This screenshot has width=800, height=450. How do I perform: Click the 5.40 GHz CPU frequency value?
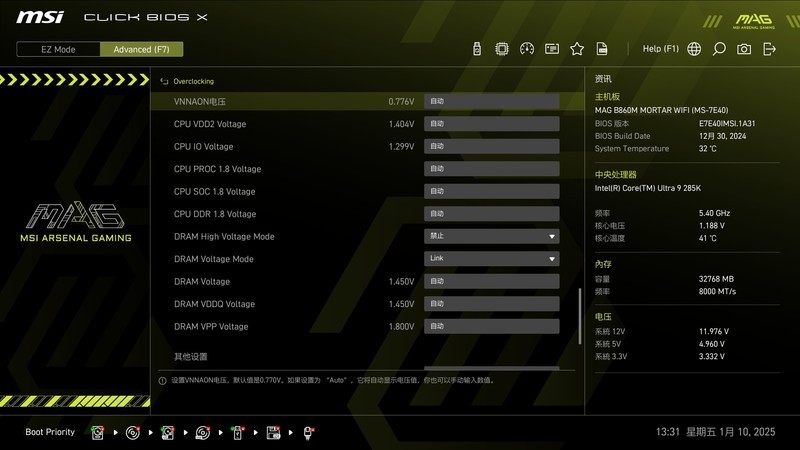tap(714, 213)
